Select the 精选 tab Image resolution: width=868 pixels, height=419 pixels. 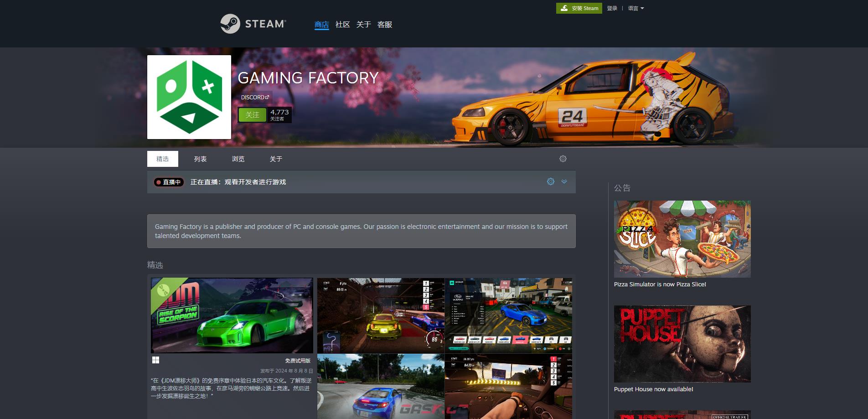(x=163, y=159)
